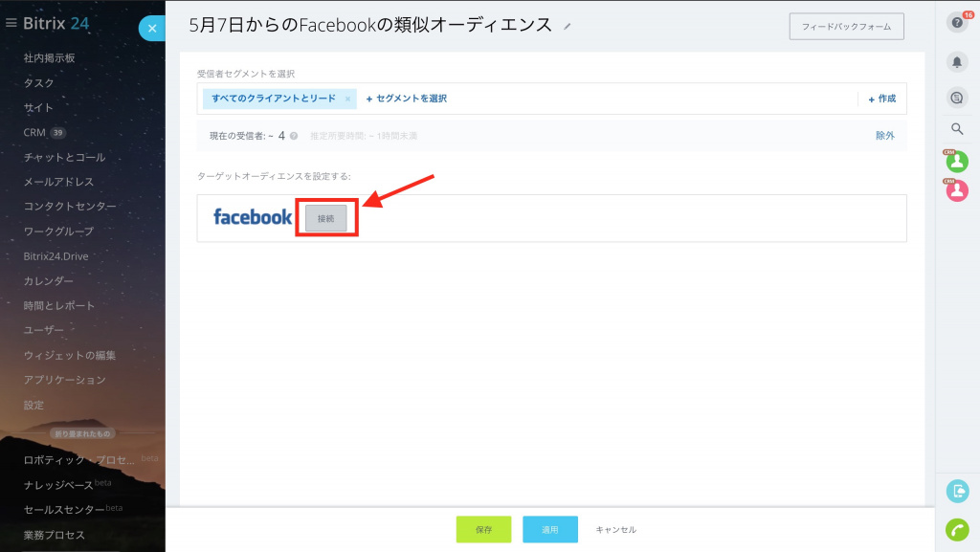Viewport: 980px width, 552px height.
Task: Close the slider panel with the X button
Action: point(152,28)
